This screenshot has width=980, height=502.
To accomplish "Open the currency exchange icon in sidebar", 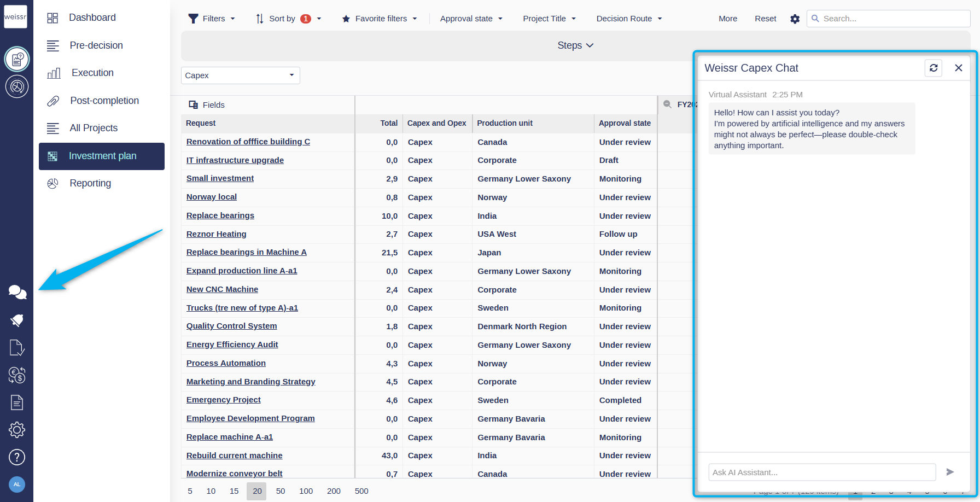I will point(17,375).
